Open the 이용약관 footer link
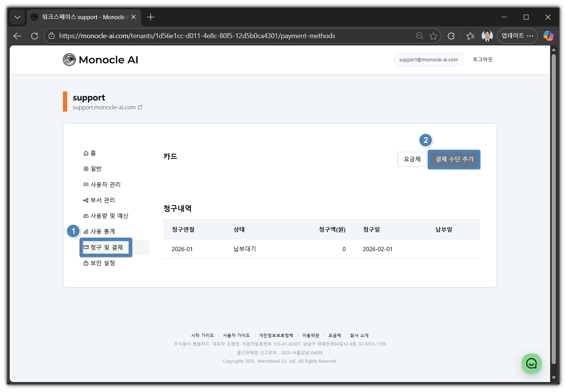Screen dimensions: 567x392 tap(311, 335)
